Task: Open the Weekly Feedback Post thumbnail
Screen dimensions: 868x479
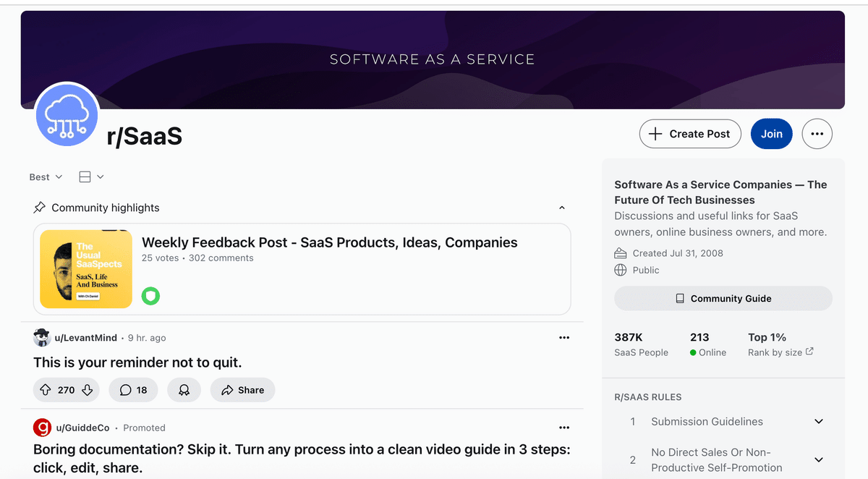Action: [x=86, y=269]
